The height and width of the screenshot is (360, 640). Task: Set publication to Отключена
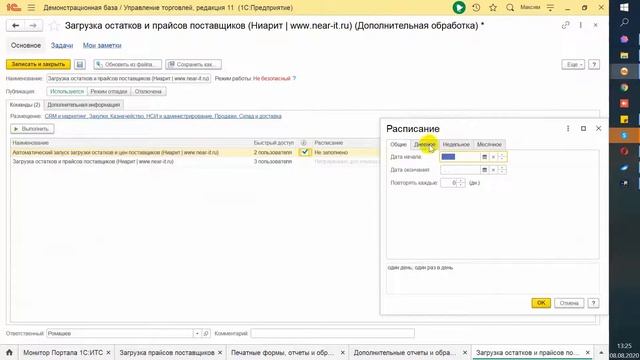tap(148, 91)
